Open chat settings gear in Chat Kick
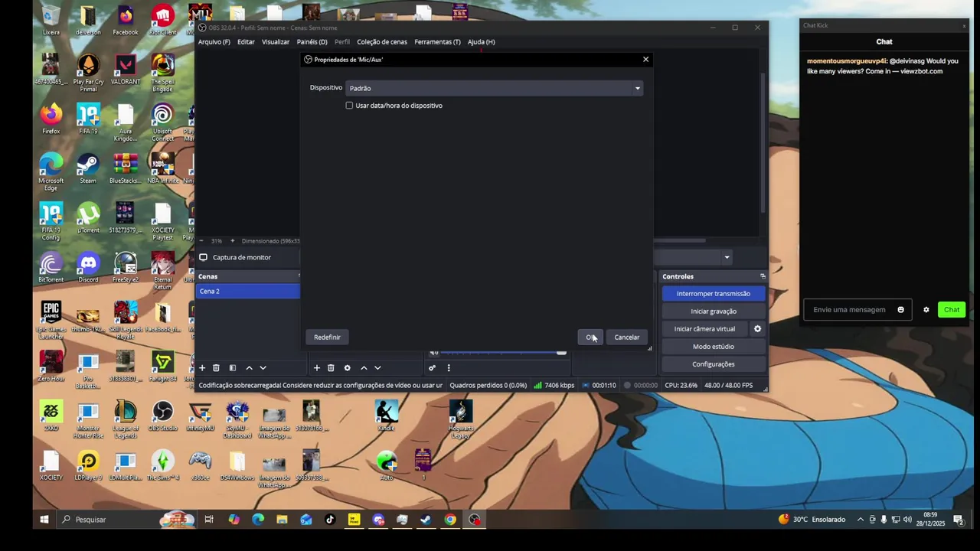 tap(926, 310)
